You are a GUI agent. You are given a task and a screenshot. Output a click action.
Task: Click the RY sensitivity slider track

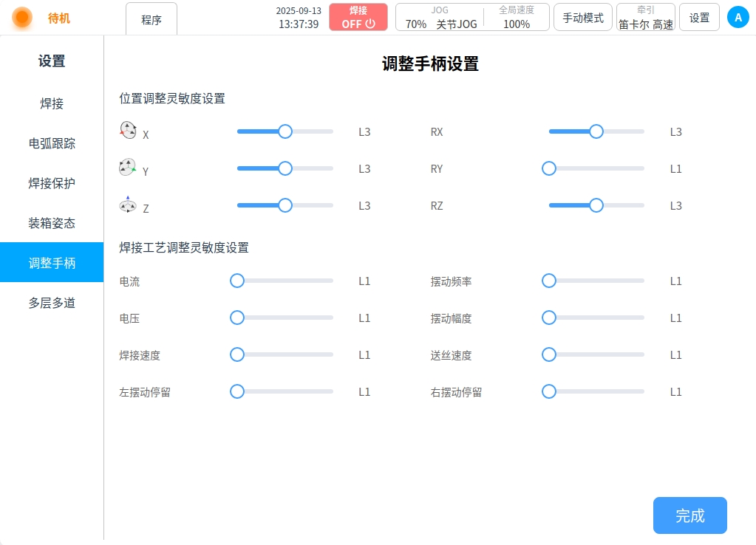point(596,169)
